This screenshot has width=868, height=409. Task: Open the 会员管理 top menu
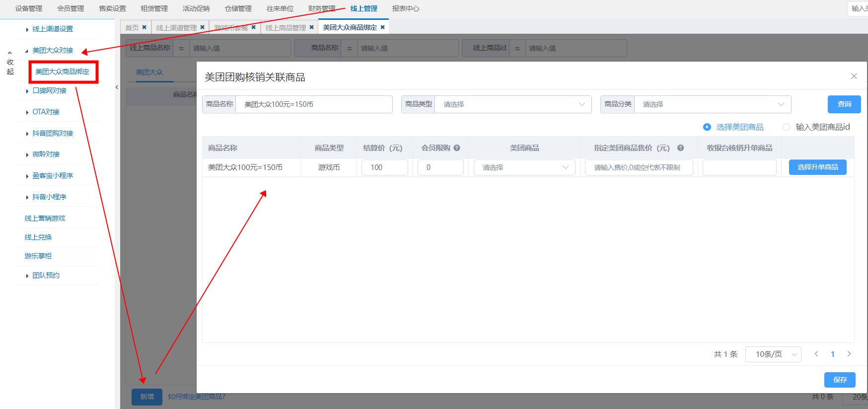(71, 8)
